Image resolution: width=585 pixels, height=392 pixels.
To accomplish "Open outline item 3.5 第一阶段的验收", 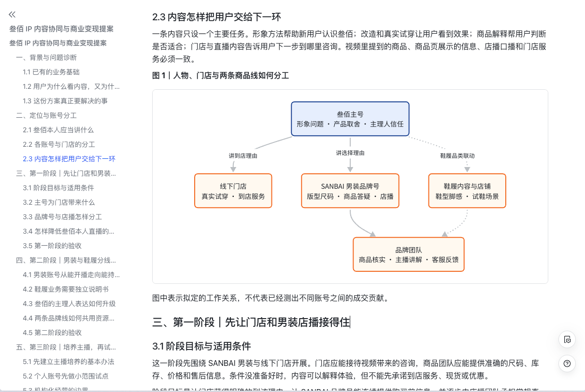I will [52, 246].
